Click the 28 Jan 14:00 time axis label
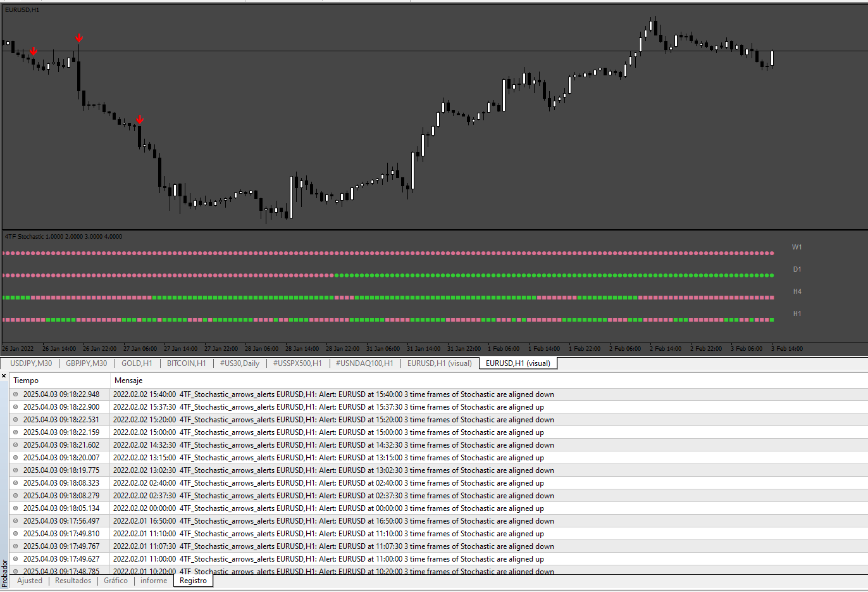Image resolution: width=868 pixels, height=592 pixels. (x=302, y=349)
